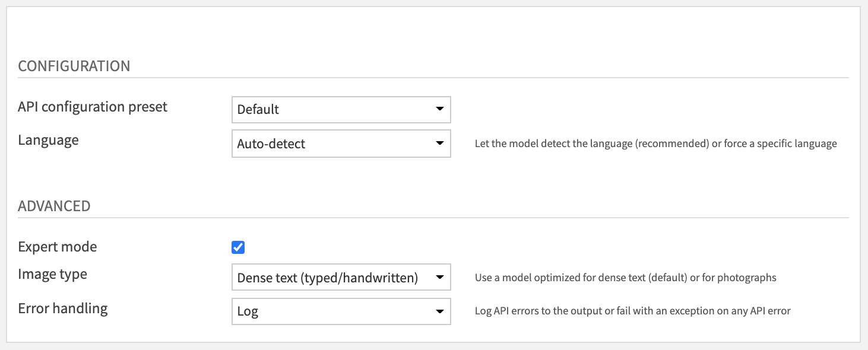Click the Language field label
868x350 pixels.
pyautogui.click(x=48, y=141)
